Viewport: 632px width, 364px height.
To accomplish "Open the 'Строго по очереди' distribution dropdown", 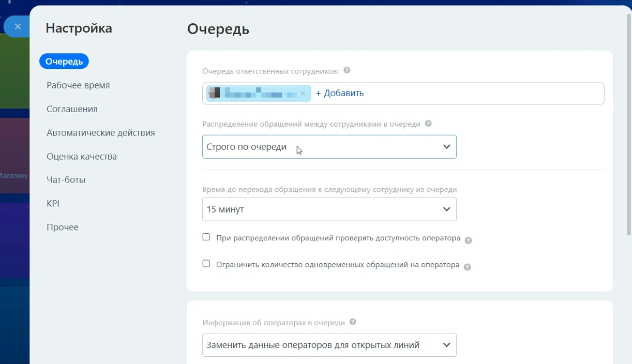I will (329, 147).
